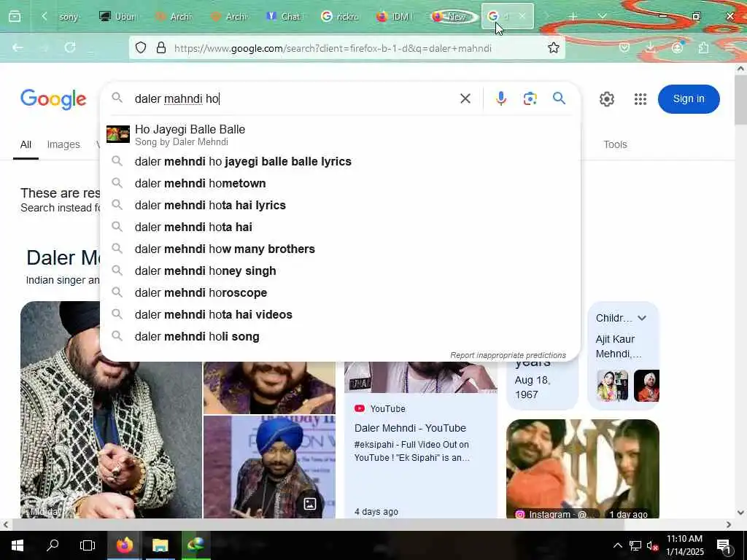Select the All results tab
Screen dimensions: 747x560
pyautogui.click(x=26, y=144)
